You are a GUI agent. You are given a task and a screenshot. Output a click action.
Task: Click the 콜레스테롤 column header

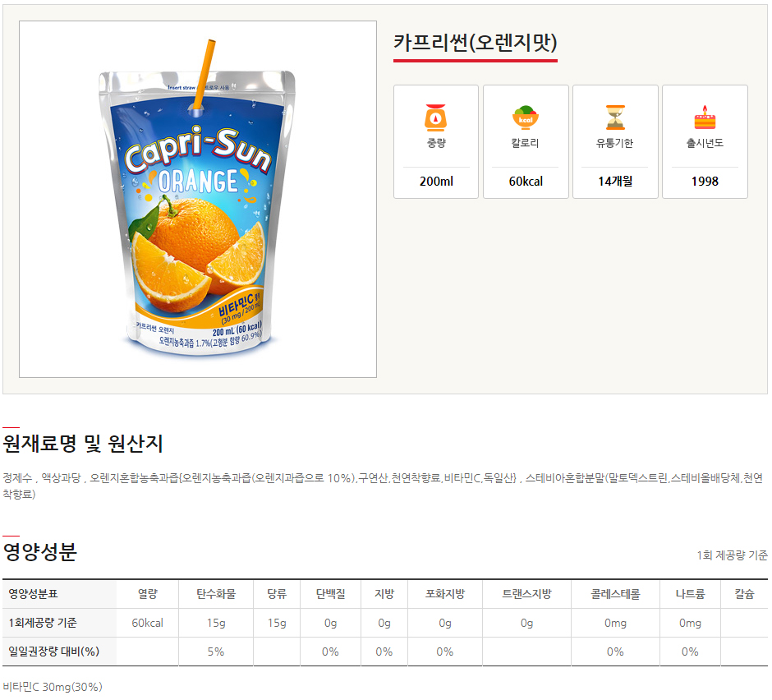pyautogui.click(x=615, y=593)
